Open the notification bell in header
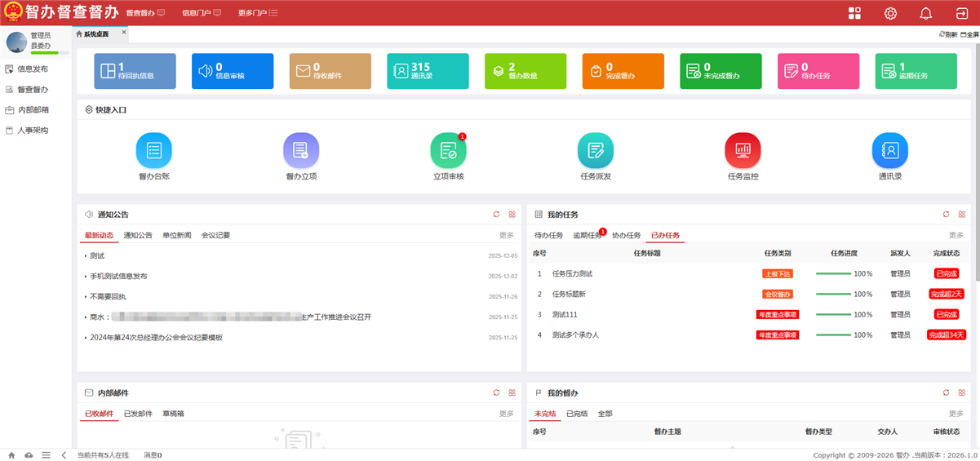Image resolution: width=980 pixels, height=461 pixels. (x=925, y=13)
